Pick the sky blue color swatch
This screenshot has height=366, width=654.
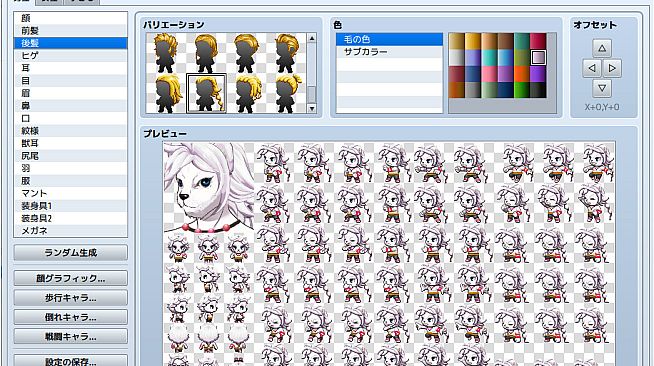coord(506,58)
